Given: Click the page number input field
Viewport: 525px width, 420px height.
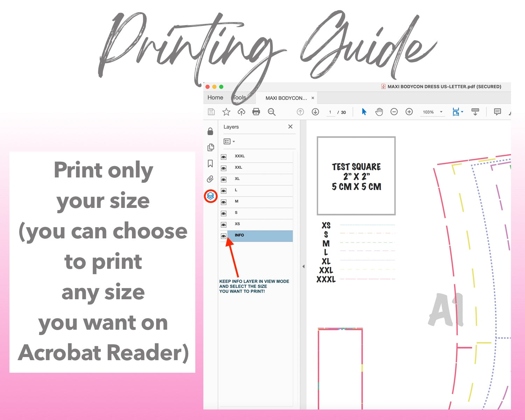Looking at the screenshot, I should pyautogui.click(x=330, y=112).
